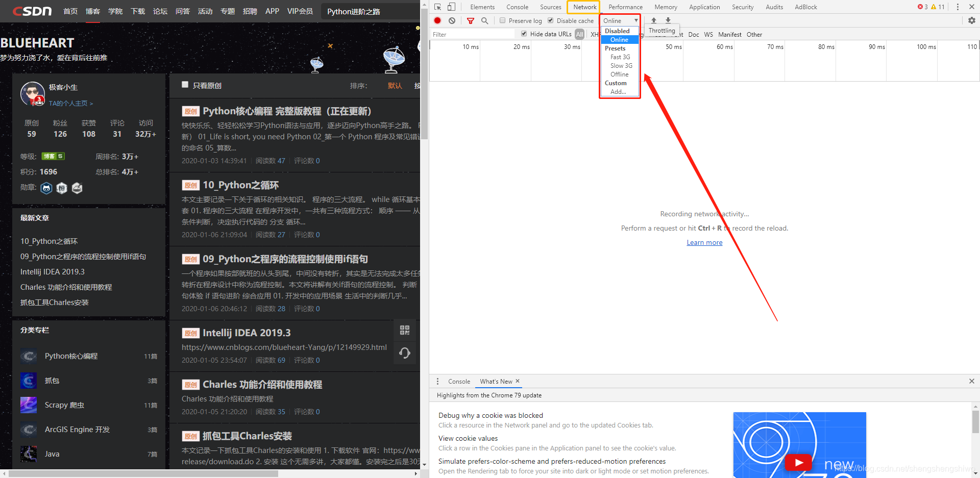980x478 pixels.
Task: Follow the Learn more link
Action: (704, 243)
